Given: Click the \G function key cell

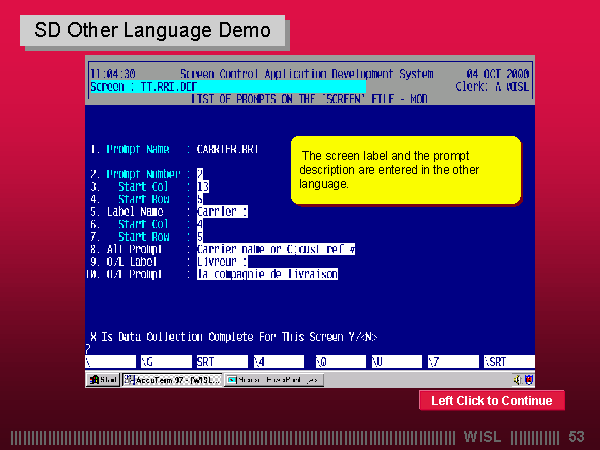Looking at the screenshot, I should (x=165, y=362).
